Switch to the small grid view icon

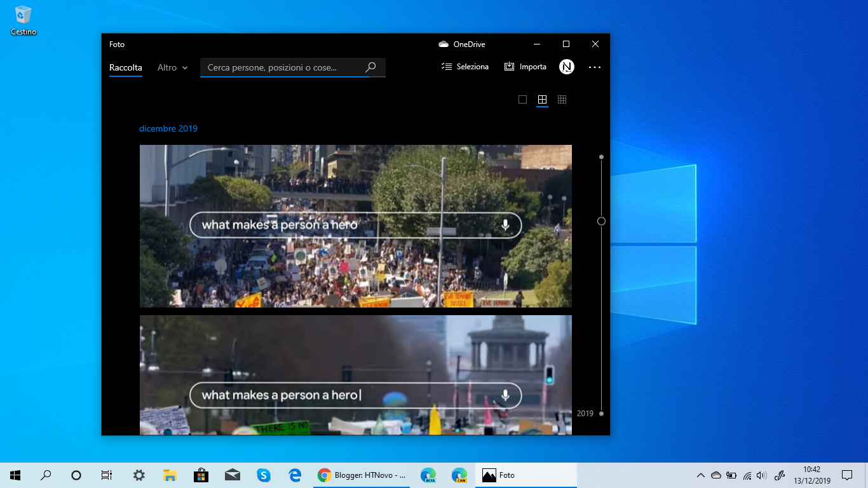[562, 100]
